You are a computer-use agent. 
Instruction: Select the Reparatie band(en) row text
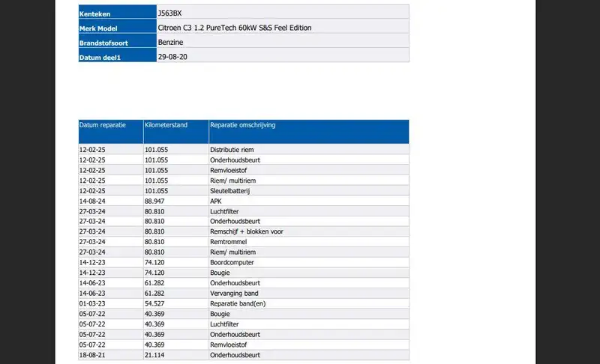click(238, 303)
